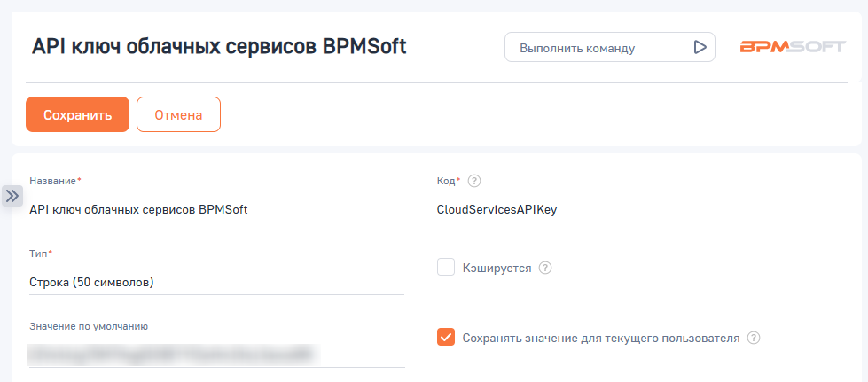Image resolution: width=868 pixels, height=382 pixels.
Task: Show the help tooltip next to Код
Action: [x=473, y=181]
